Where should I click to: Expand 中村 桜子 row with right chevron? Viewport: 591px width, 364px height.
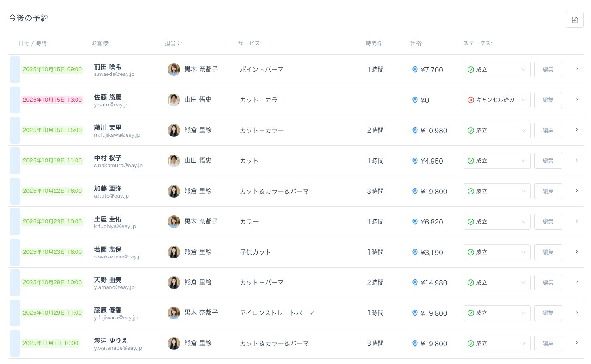[576, 160]
